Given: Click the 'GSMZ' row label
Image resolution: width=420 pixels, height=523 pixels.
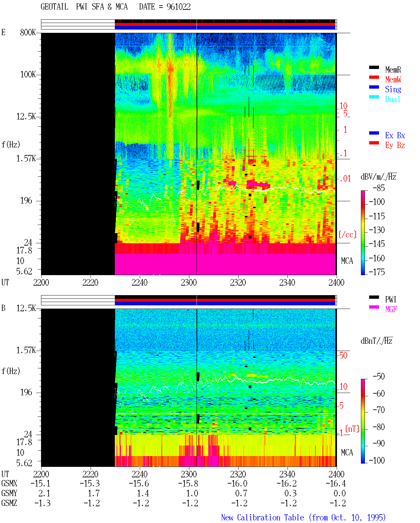Looking at the screenshot, I should point(9,503).
